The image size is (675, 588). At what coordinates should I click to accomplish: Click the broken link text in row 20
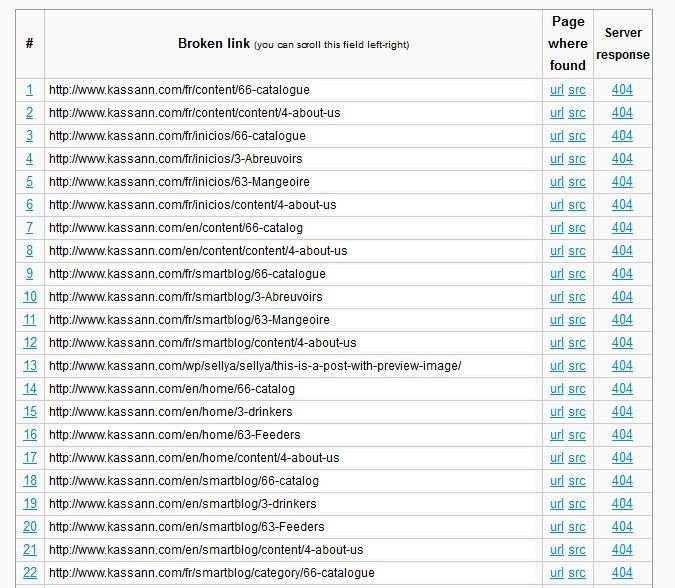pyautogui.click(x=186, y=527)
